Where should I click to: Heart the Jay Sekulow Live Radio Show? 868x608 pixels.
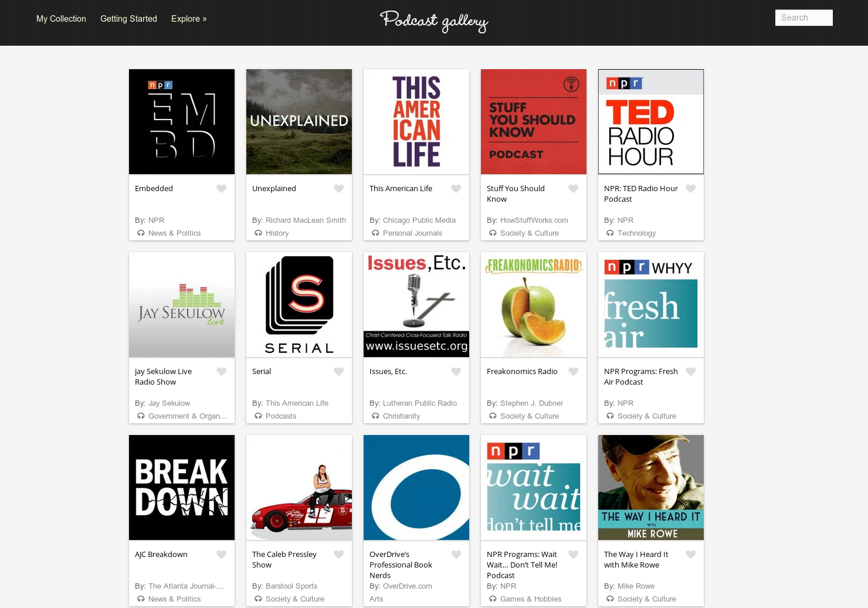pyautogui.click(x=222, y=372)
